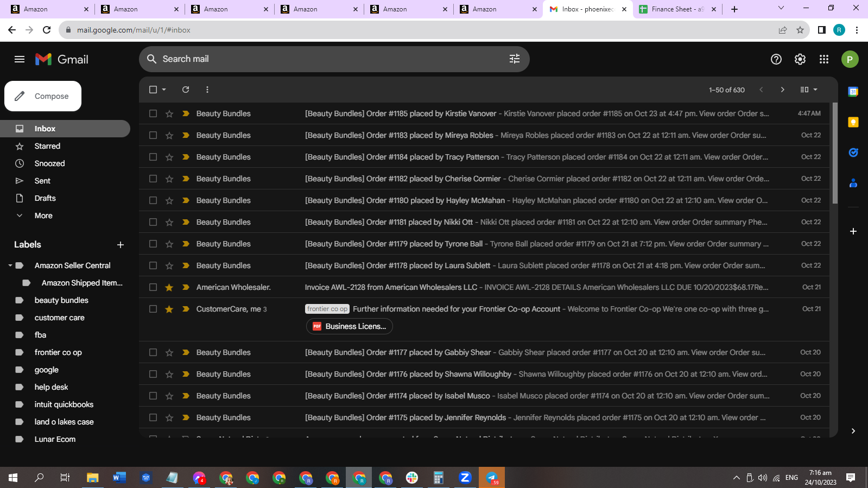Image resolution: width=868 pixels, height=488 pixels.
Task: Open the Windows Start menu
Action: [13, 478]
